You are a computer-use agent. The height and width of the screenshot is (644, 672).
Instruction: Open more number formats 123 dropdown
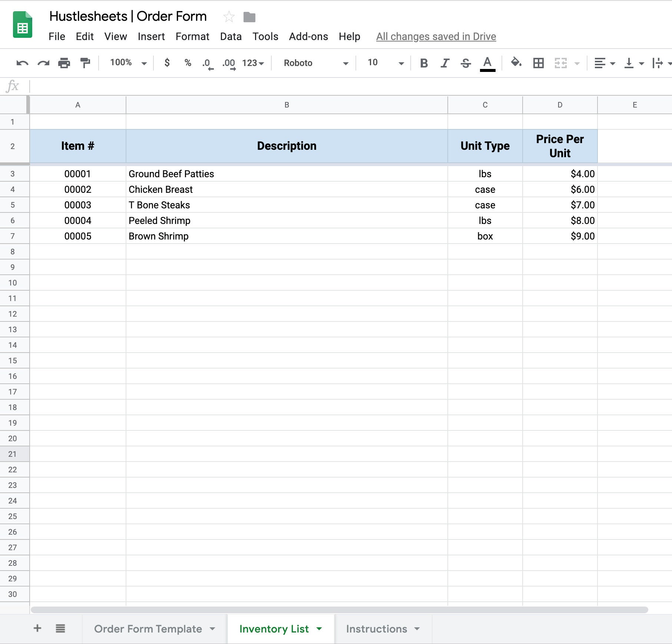[253, 63]
